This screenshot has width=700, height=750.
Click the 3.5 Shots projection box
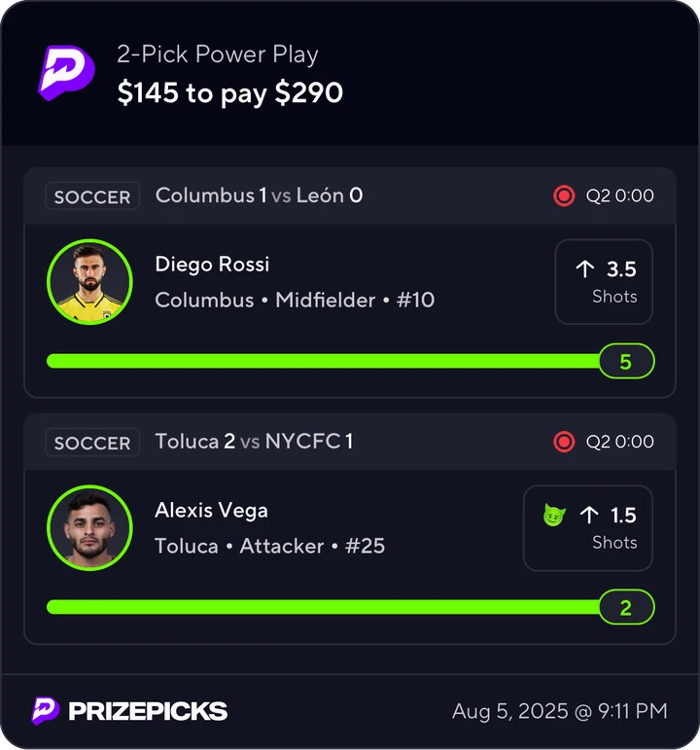click(604, 282)
